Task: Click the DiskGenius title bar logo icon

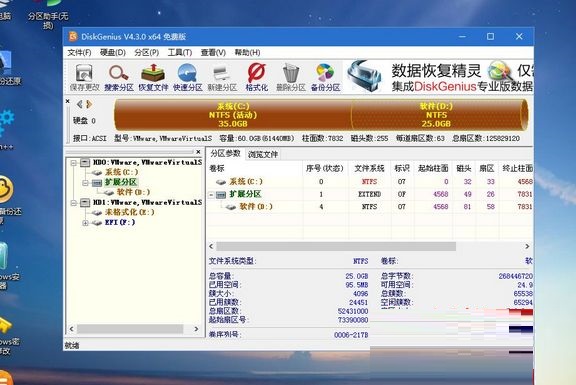Action: (73, 36)
